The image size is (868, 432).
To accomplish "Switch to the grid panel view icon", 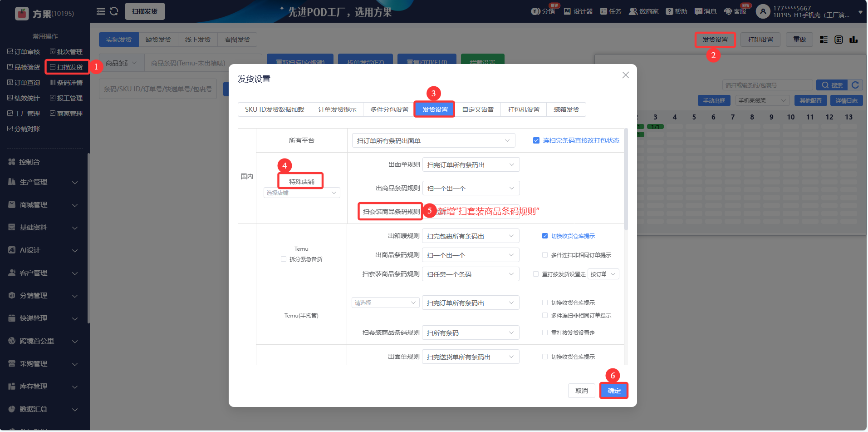I will click(x=839, y=40).
